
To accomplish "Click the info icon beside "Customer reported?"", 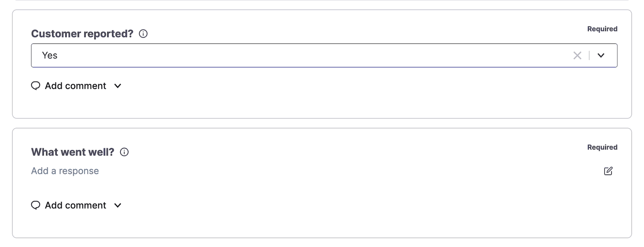I will click(x=143, y=34).
